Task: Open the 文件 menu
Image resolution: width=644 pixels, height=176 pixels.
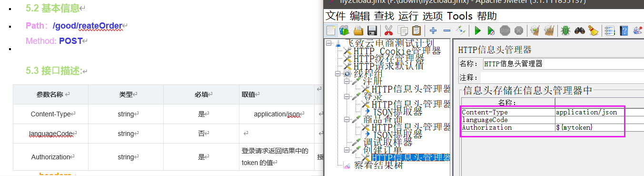Action: pos(336,16)
